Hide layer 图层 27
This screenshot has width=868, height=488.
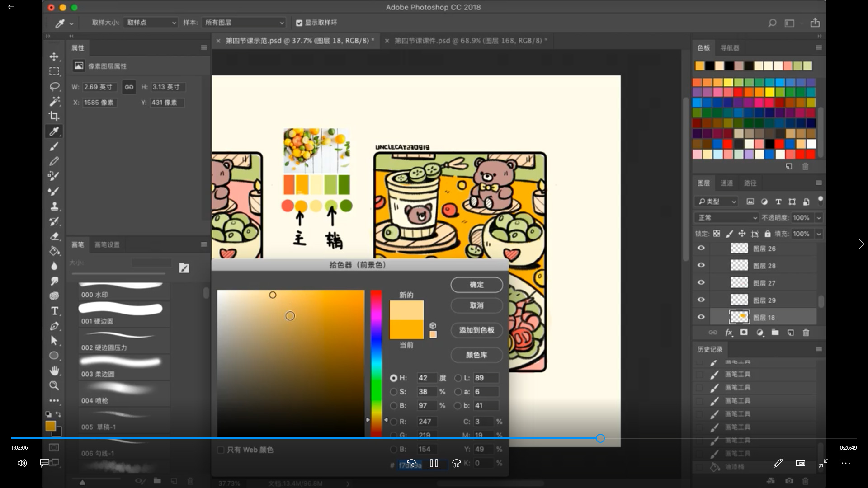(x=701, y=282)
